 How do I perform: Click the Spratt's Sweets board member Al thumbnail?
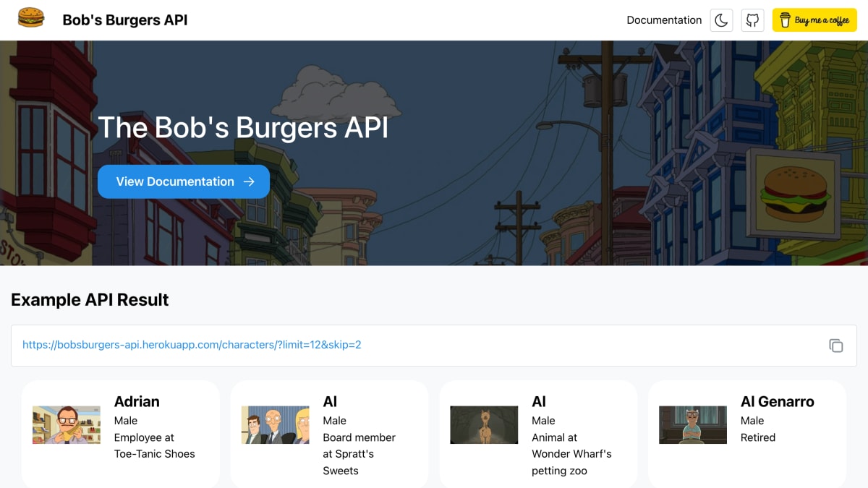276,425
